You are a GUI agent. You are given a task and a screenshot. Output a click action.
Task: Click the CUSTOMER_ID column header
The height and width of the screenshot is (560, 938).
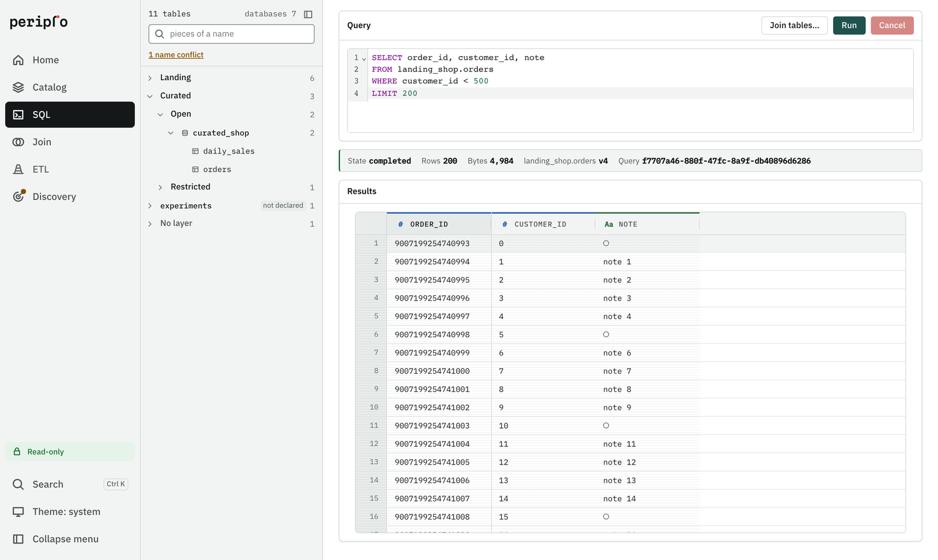point(543,224)
